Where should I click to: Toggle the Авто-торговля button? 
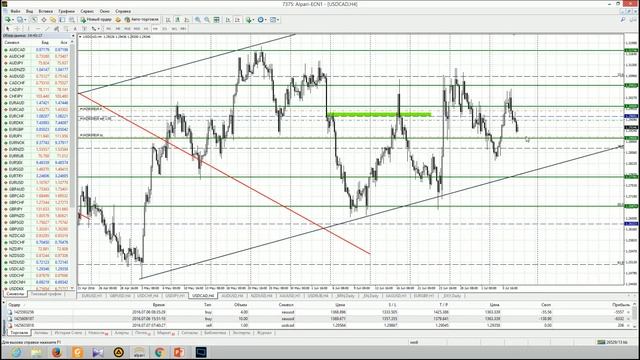pyautogui.click(x=142, y=20)
